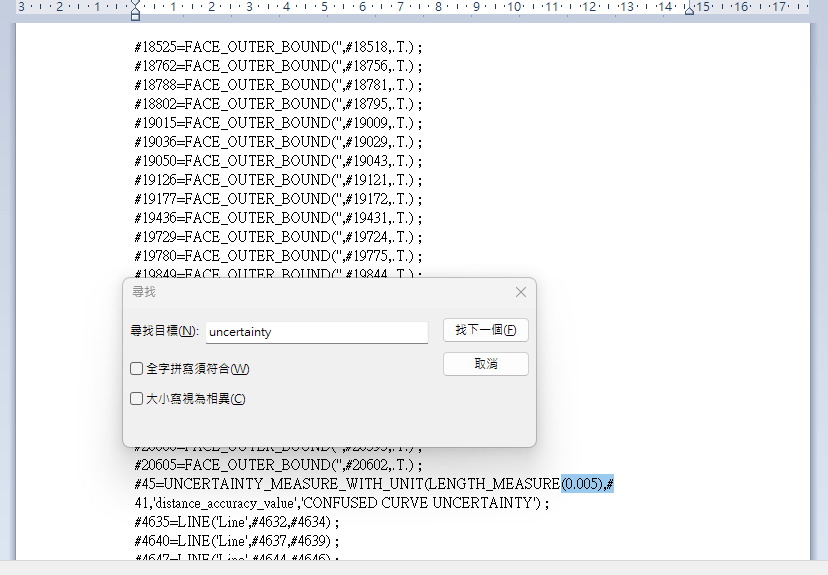Click the Find Next (找下一個) button
Viewport: 828px width, 575px height.
click(x=485, y=330)
